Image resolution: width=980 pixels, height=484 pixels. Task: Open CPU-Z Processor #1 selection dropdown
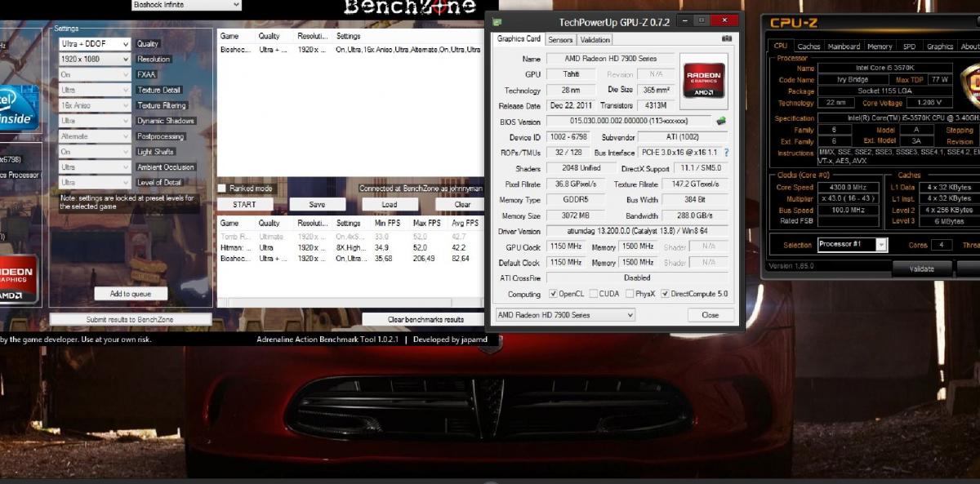(852, 244)
